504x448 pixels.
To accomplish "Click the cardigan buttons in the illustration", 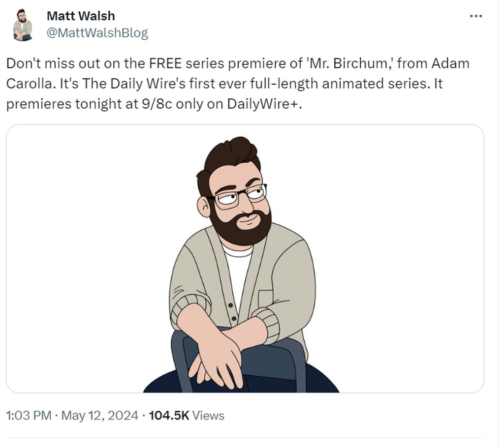I will pyautogui.click(x=232, y=311).
